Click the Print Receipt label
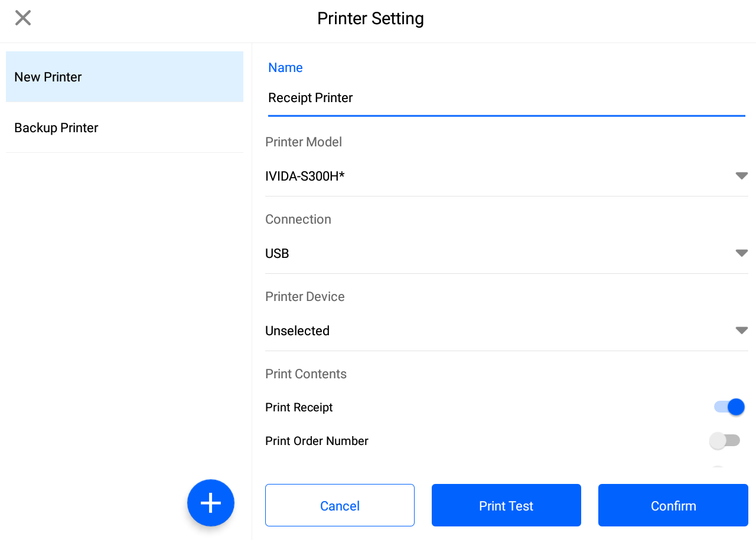The width and height of the screenshot is (756, 540). [x=299, y=407]
